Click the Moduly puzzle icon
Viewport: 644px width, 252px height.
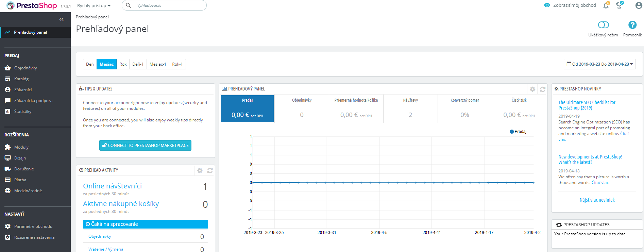pyautogui.click(x=8, y=147)
